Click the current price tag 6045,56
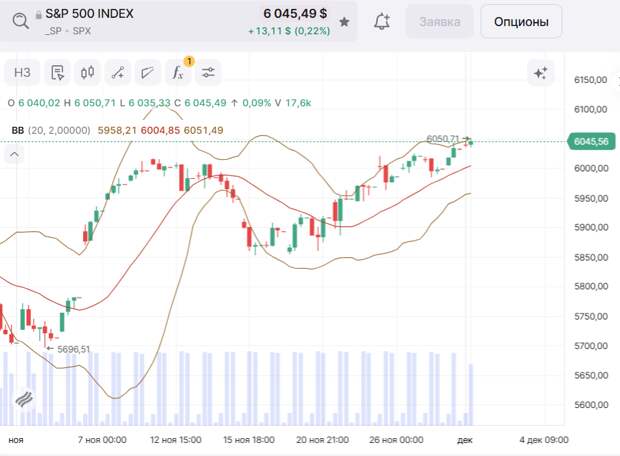This screenshot has width=620, height=456. pos(591,142)
